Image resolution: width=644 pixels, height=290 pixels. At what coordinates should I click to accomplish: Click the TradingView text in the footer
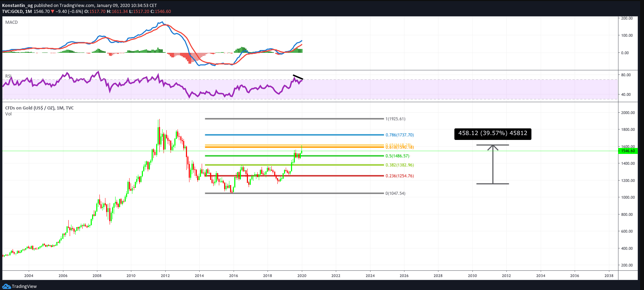click(x=24, y=286)
